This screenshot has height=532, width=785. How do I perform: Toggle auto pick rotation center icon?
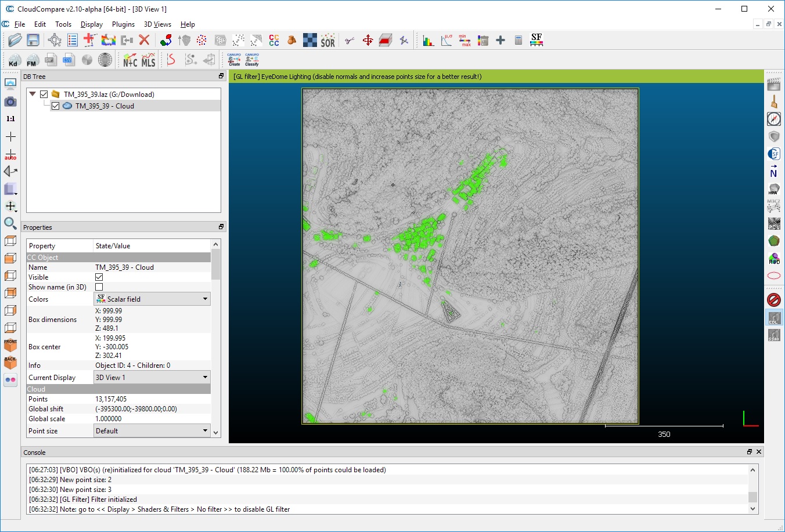point(10,154)
